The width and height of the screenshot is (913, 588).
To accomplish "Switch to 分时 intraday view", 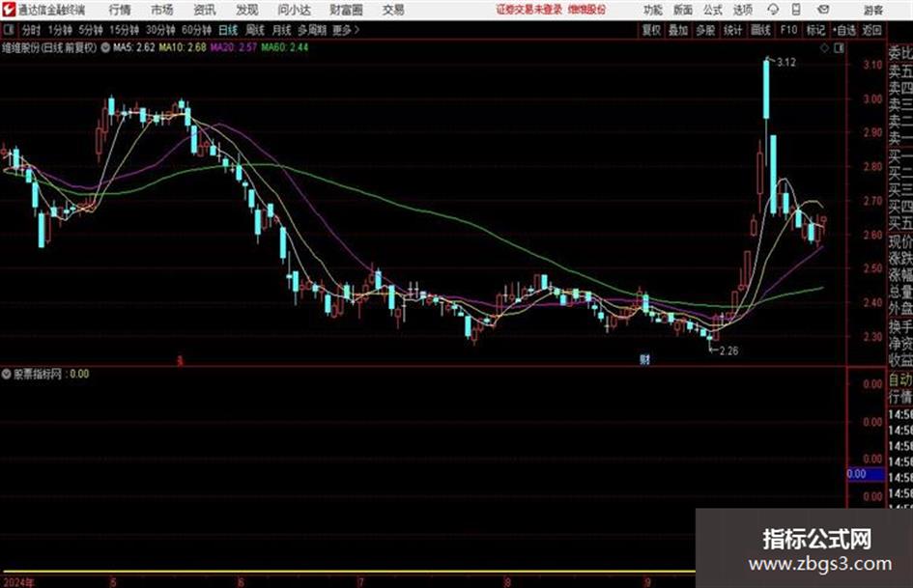I will [x=31, y=30].
